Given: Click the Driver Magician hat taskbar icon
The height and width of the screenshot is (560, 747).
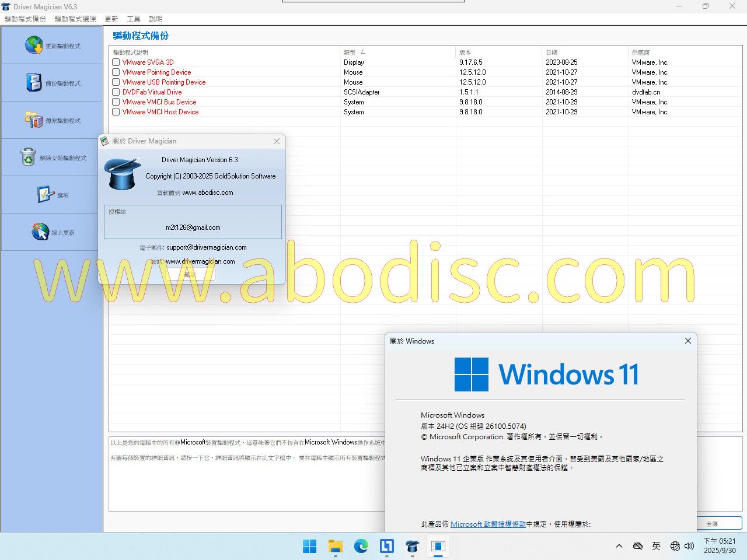Looking at the screenshot, I should 412,546.
